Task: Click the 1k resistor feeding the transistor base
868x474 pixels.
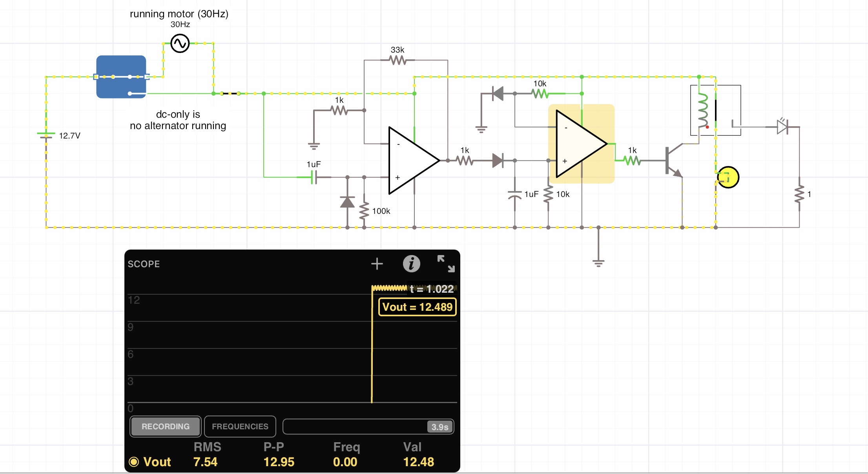Action: click(632, 160)
